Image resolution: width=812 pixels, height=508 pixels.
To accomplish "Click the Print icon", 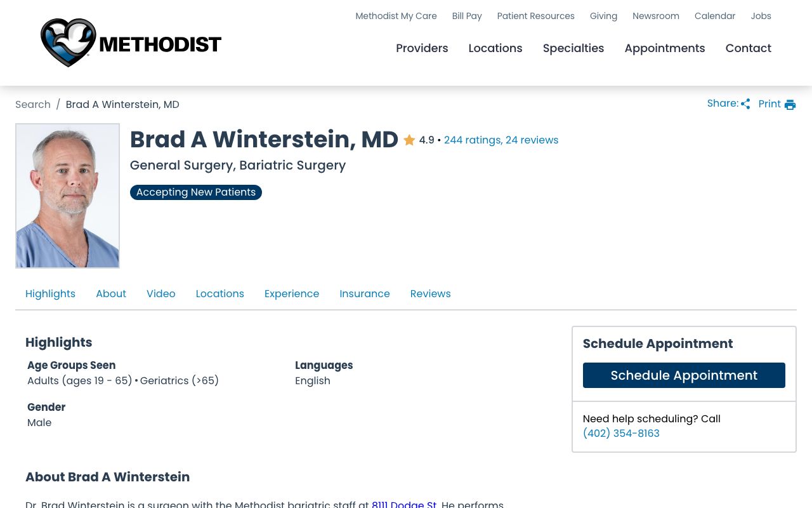I will 790,104.
